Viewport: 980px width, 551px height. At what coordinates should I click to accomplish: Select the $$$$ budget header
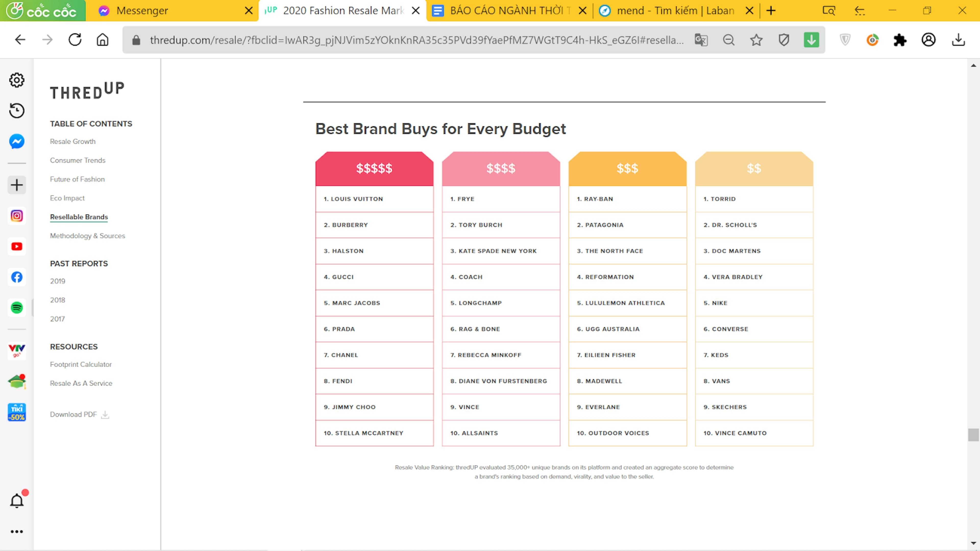[501, 168]
